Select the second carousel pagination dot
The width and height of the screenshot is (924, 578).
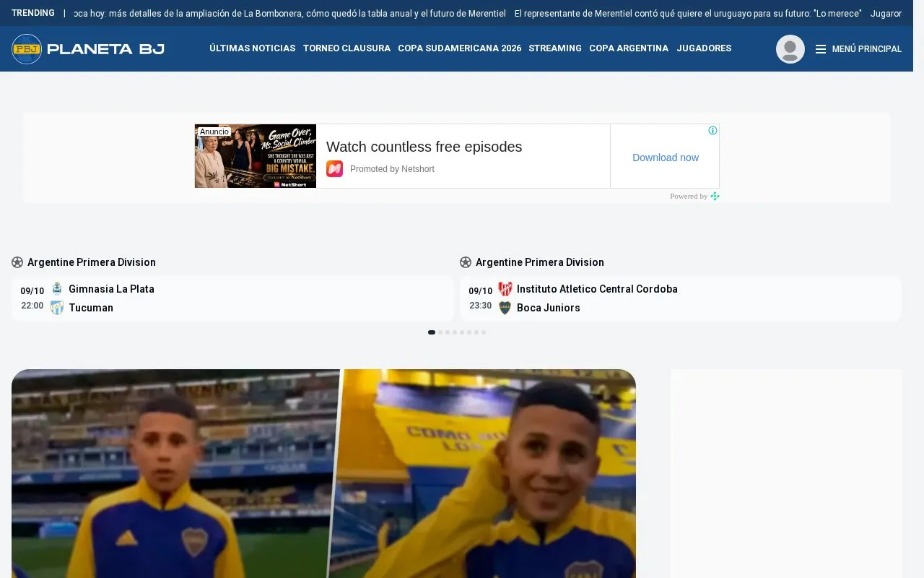pyautogui.click(x=440, y=332)
